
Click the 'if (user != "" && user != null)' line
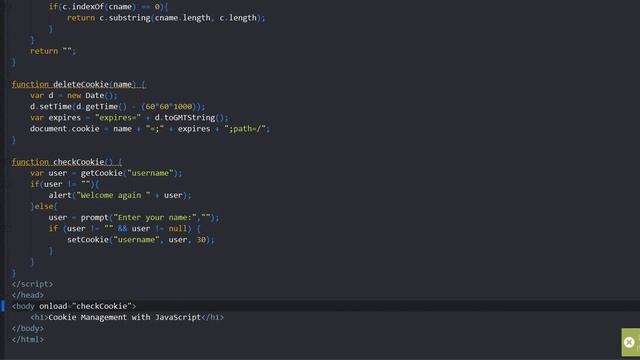coord(124,228)
